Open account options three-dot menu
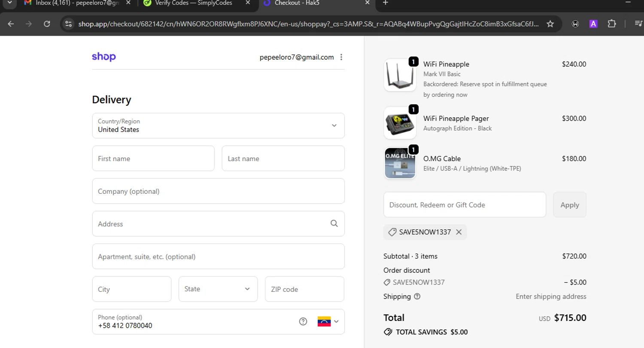Image resolution: width=644 pixels, height=348 pixels. (x=341, y=57)
